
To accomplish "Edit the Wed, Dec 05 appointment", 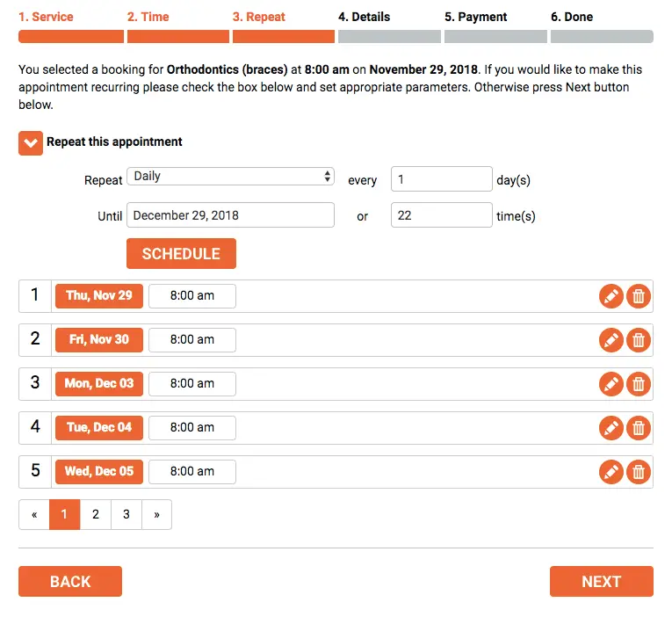I will 611,472.
